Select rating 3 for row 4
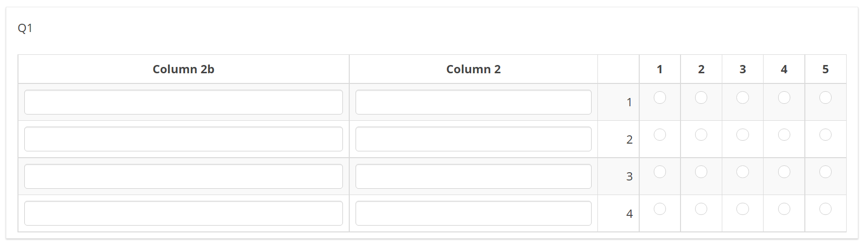The image size is (868, 245). coord(743,209)
